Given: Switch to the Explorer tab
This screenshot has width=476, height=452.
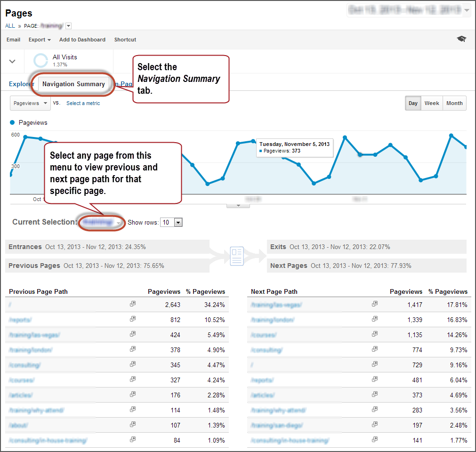Looking at the screenshot, I should [x=22, y=84].
